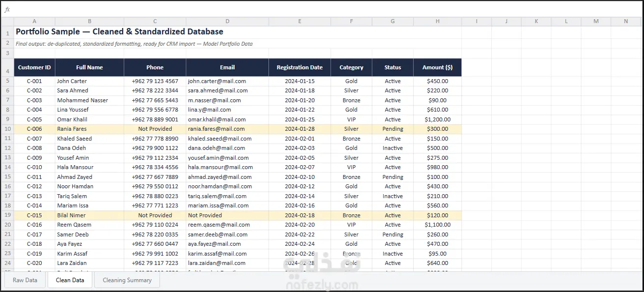This screenshot has height=292, width=644.
Task: Click email lina.y@mail.com
Action: [227, 110]
